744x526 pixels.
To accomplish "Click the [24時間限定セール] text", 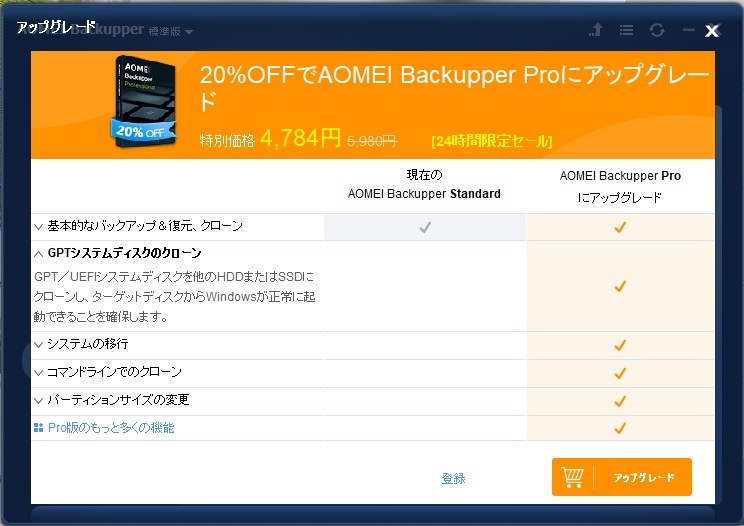I will 492,141.
